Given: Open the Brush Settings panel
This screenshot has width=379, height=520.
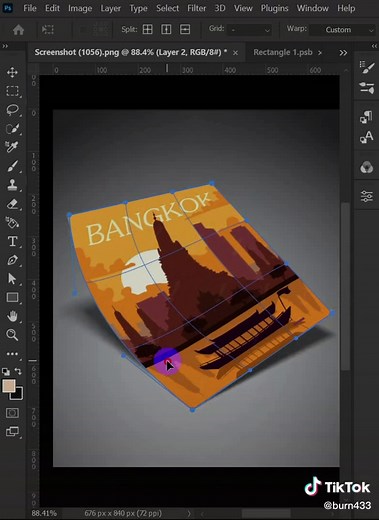Looking at the screenshot, I should tap(367, 67).
